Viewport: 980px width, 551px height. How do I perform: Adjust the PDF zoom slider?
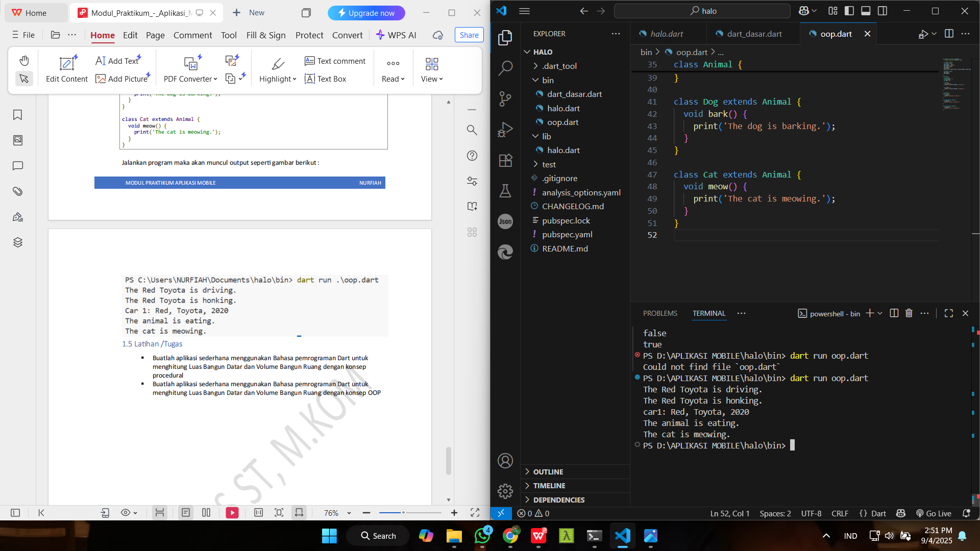point(403,513)
